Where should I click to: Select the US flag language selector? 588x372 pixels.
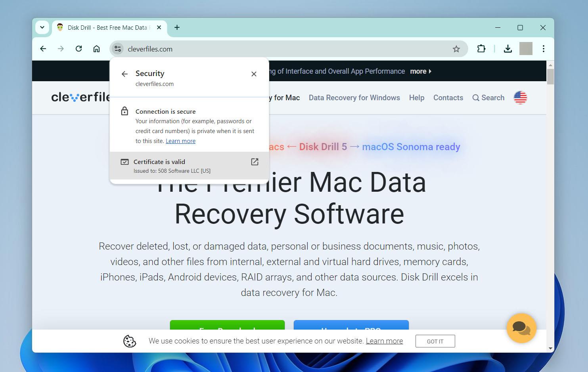coord(520,97)
